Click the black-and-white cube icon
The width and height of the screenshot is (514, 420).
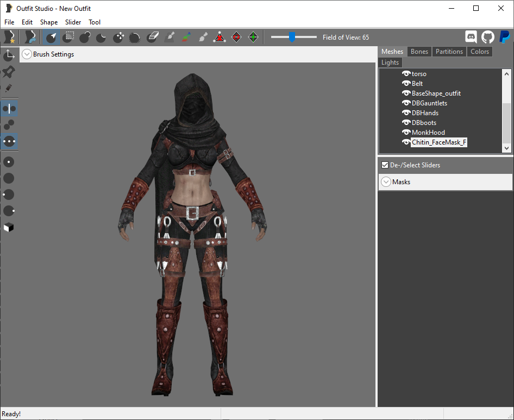tap(9, 227)
